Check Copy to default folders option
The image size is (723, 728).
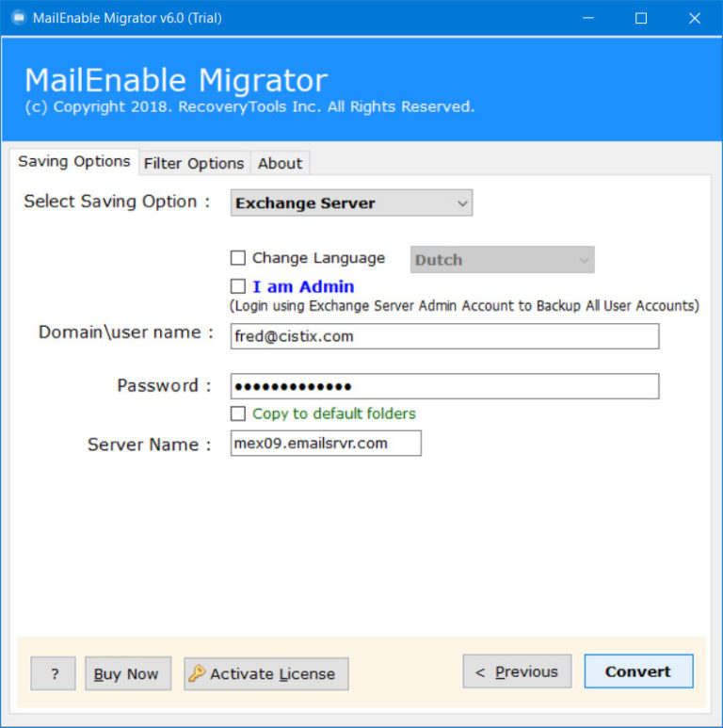click(x=238, y=413)
